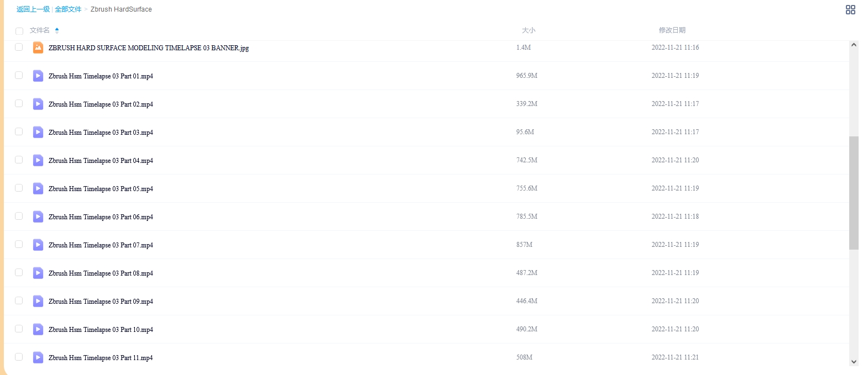This screenshot has height=375, width=868.
Task: Check the box for Part 03.mp4
Action: (19, 131)
